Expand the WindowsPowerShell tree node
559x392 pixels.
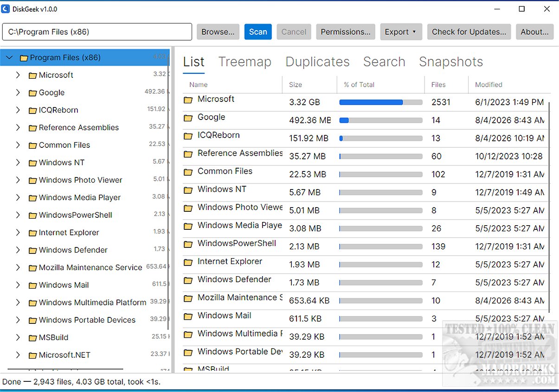[18, 215]
